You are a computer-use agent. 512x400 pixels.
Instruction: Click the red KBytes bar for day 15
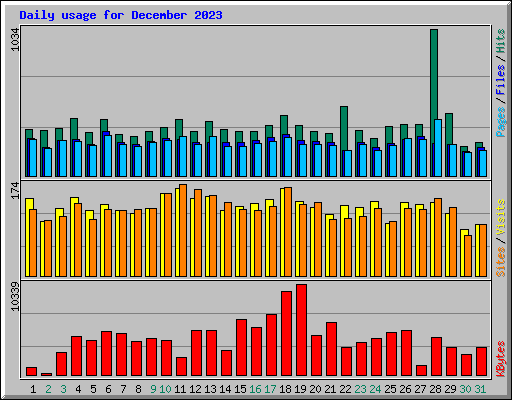click(241, 348)
